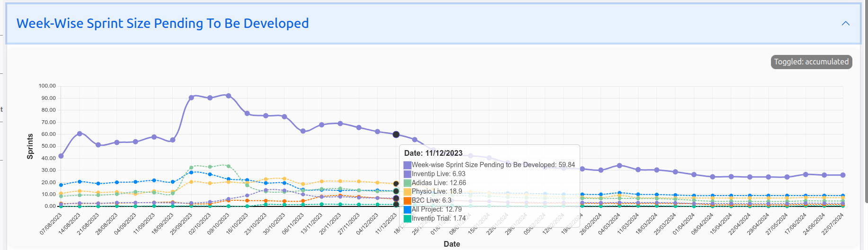Click the last purple data point at 22/07/2024

click(x=842, y=175)
